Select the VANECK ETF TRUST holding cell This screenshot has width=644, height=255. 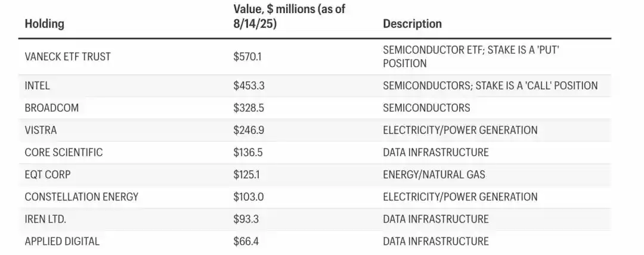tap(68, 57)
